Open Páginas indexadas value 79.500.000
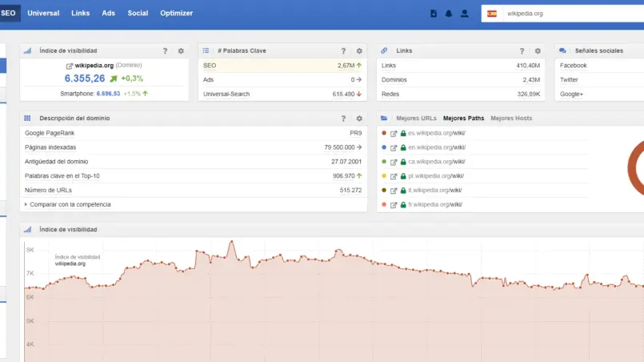Viewport: 644px width, 362px height. 339,147
